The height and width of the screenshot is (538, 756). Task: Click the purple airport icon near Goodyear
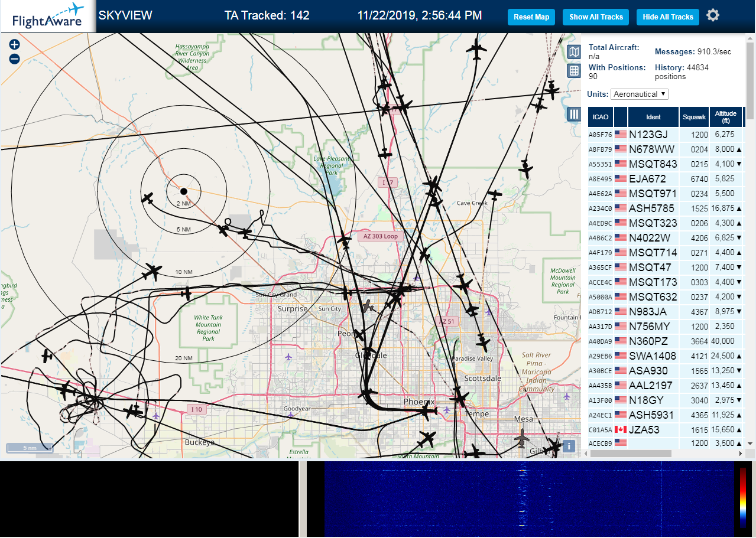coord(290,415)
